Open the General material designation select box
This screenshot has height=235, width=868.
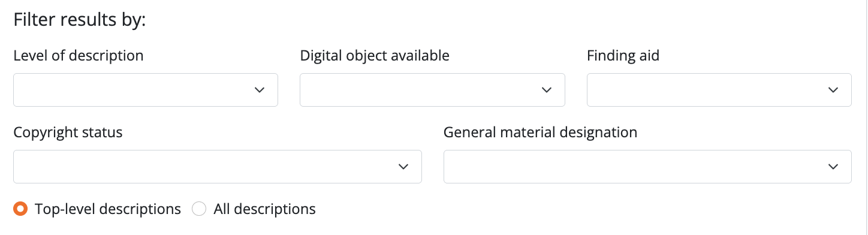coord(647,167)
